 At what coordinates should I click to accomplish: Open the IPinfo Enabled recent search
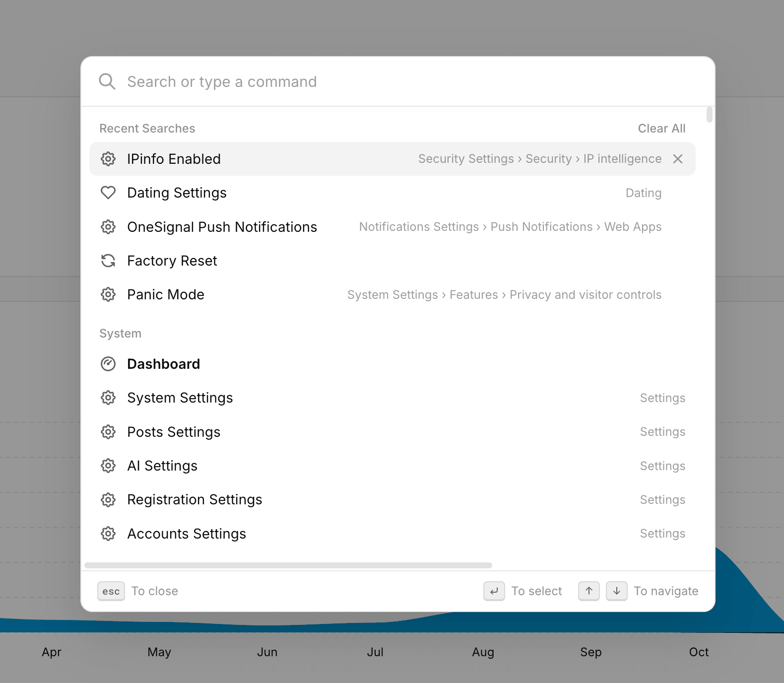(392, 159)
